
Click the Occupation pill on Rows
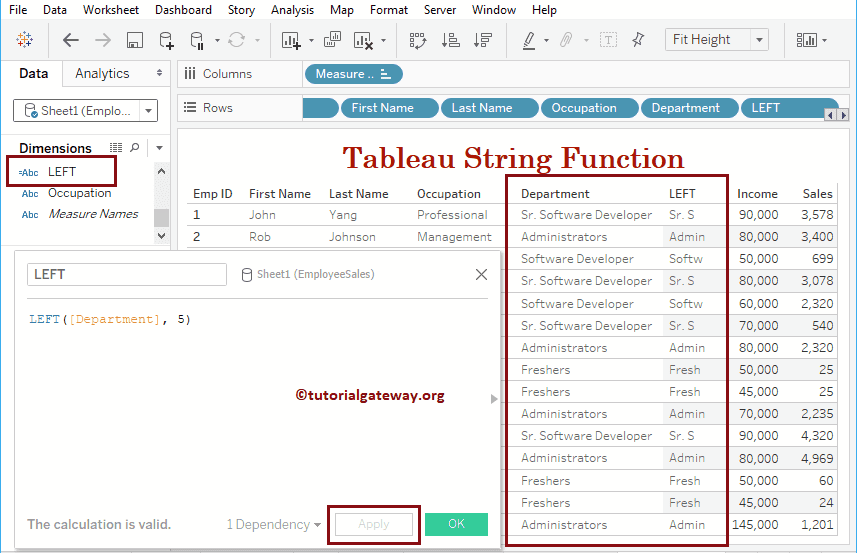point(589,108)
